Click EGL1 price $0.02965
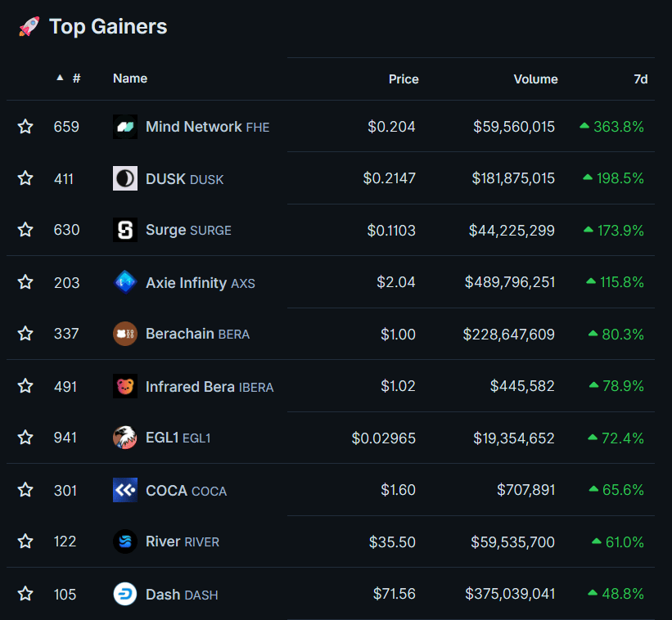The image size is (672, 620). 384,438
